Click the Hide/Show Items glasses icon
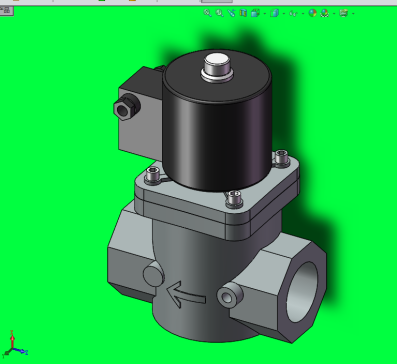This screenshot has height=364, width=397. coord(293,13)
